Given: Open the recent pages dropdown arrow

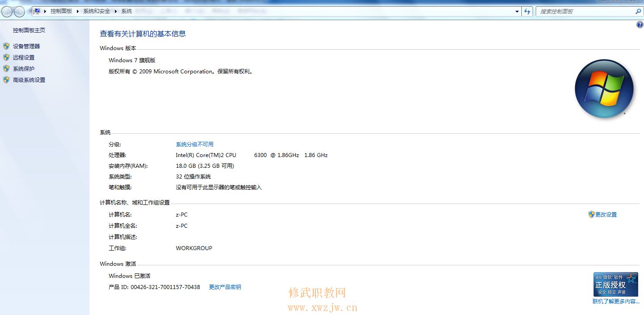Looking at the screenshot, I should 29,12.
